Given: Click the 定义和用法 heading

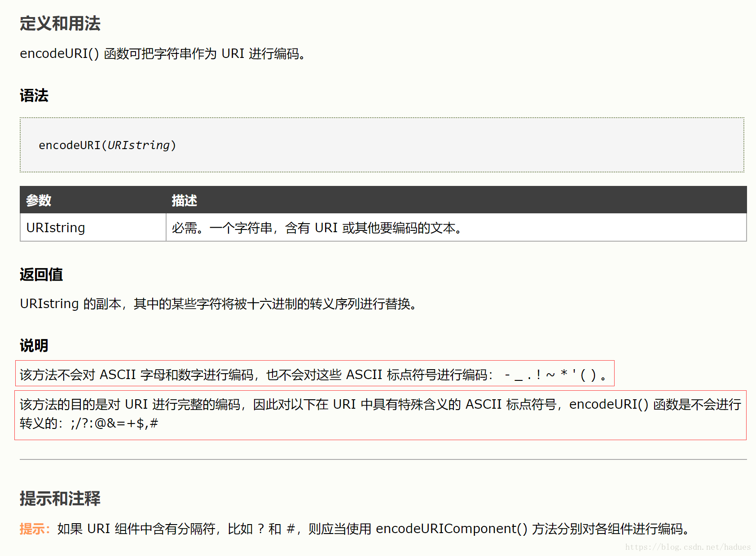Looking at the screenshot, I should (x=59, y=24).
